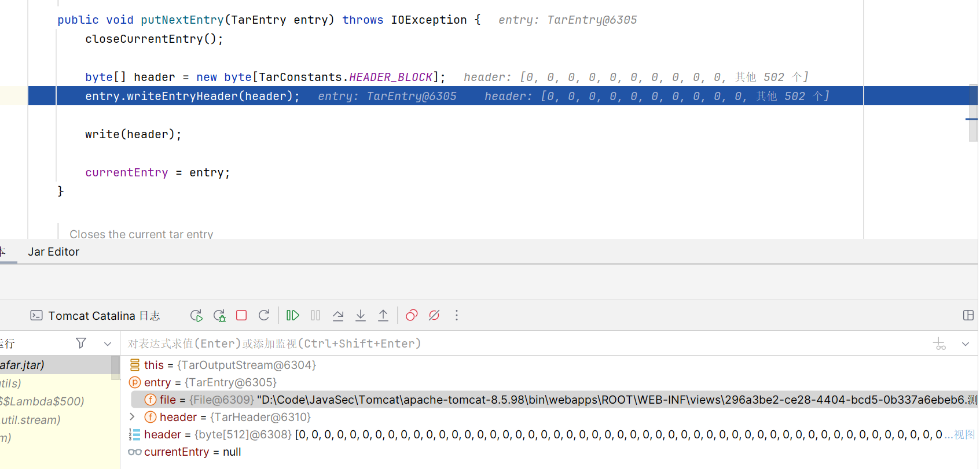This screenshot has width=980, height=469.
Task: Click the Update running application icon
Action: pyautogui.click(x=219, y=316)
